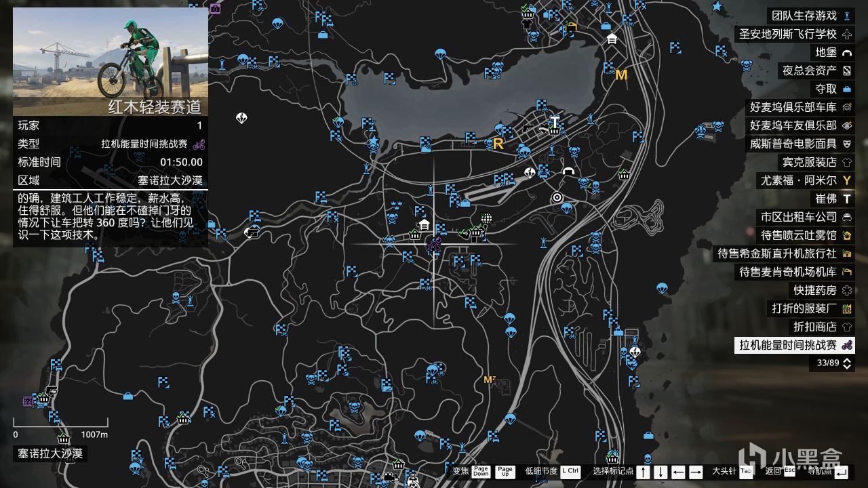Select the taxi icon beside 市区出租车公司
Screen dimensions: 868x488
point(846,217)
